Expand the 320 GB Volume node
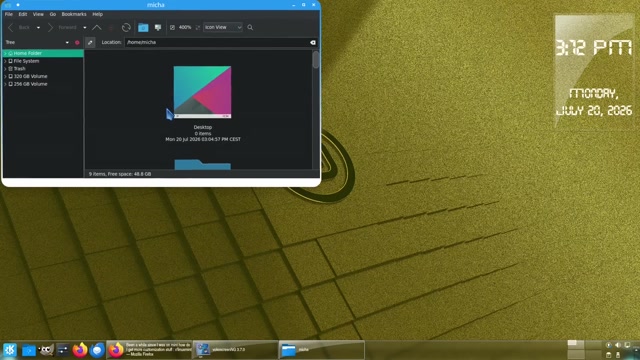Screen dimensions: 640x360 (5, 76)
